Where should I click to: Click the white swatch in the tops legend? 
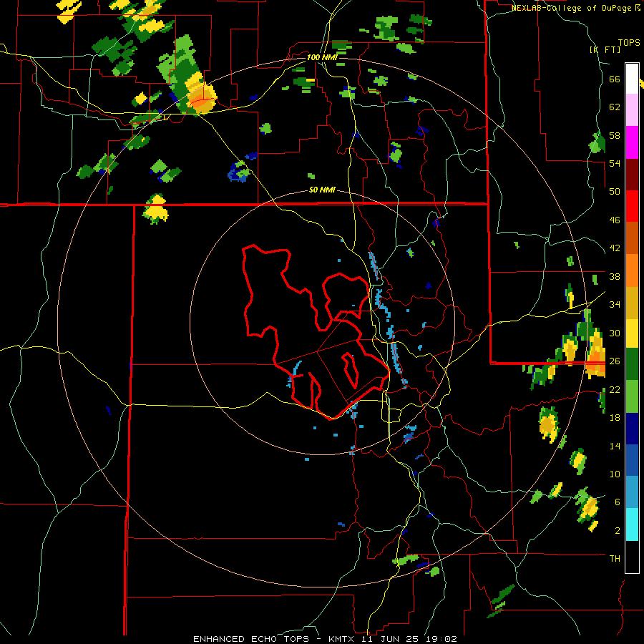[632, 79]
